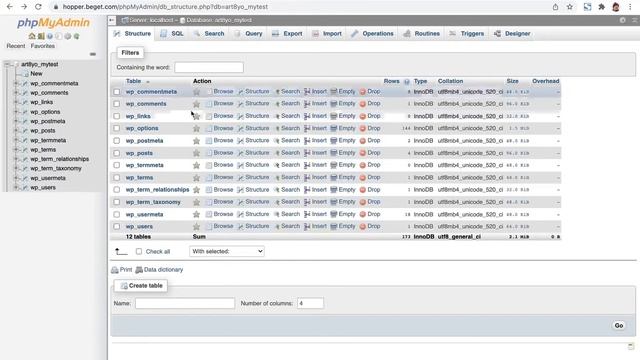Screen dimensions: 640x360
Task: Open the browser extensions puzzle icon
Action: [602, 7]
